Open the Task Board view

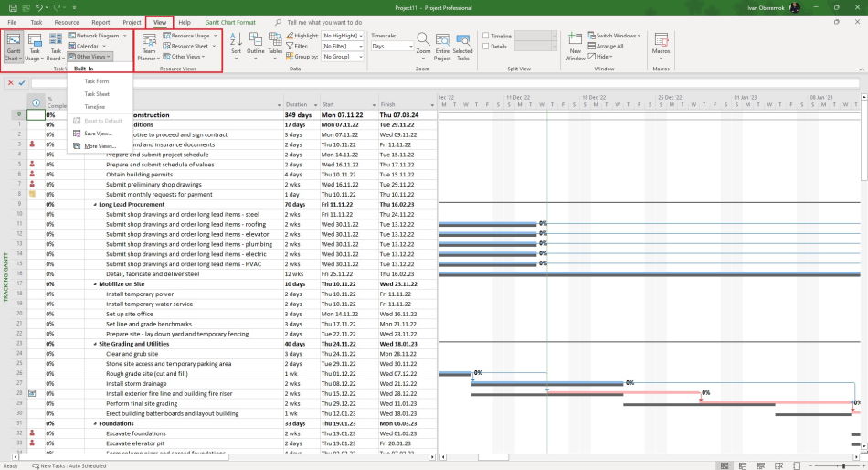coord(56,47)
